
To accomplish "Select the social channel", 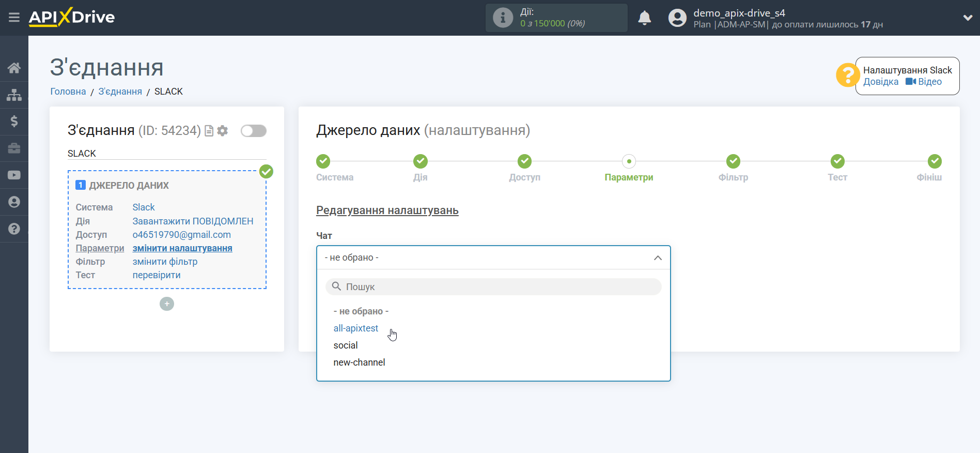I will click(346, 345).
